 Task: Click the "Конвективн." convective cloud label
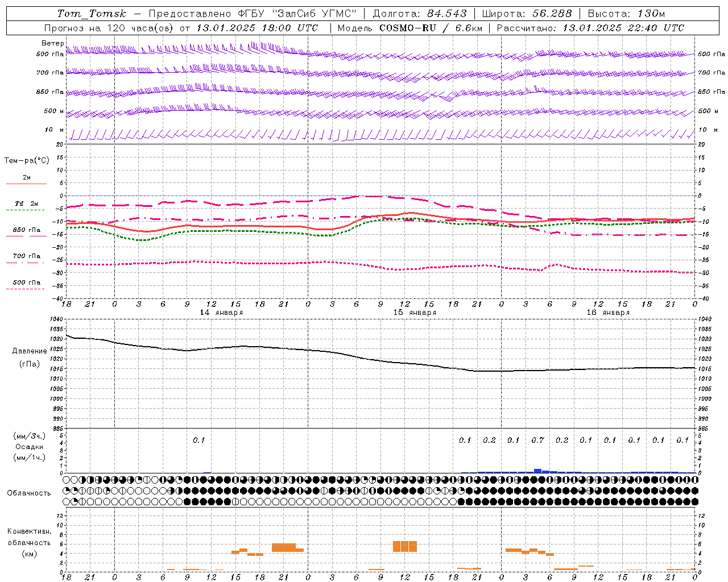coord(30,531)
